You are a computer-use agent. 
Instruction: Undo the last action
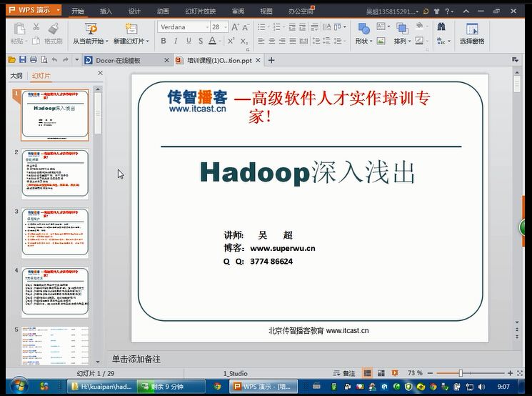pos(54,60)
